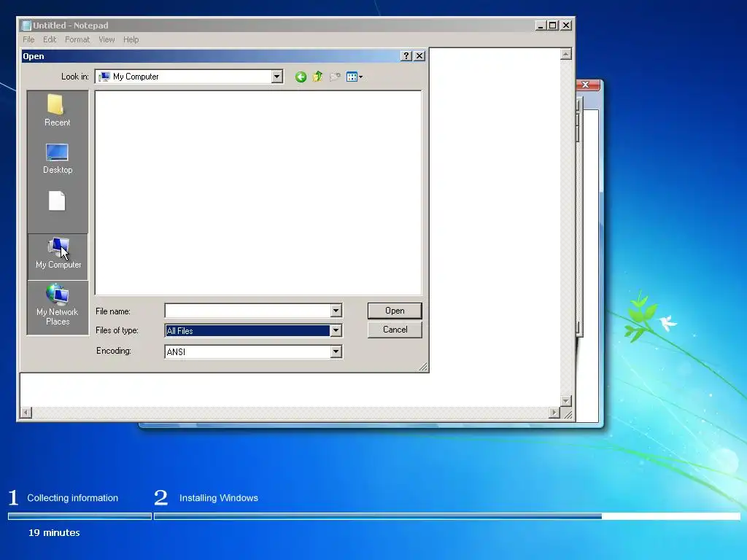Select My Computer in the places bar

click(58, 256)
